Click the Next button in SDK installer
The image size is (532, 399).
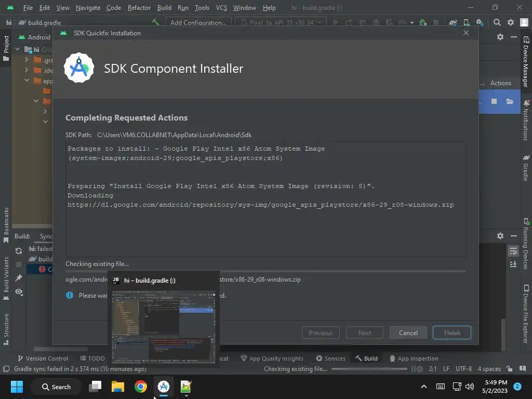click(365, 332)
